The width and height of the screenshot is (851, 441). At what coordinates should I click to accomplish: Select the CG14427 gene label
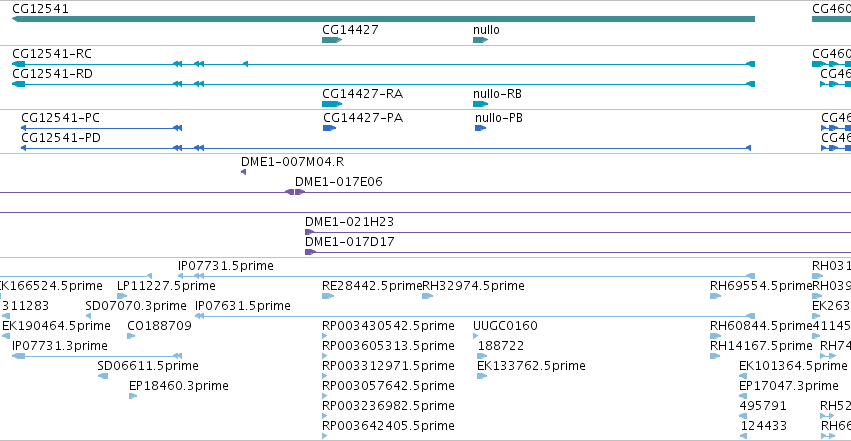coord(350,30)
